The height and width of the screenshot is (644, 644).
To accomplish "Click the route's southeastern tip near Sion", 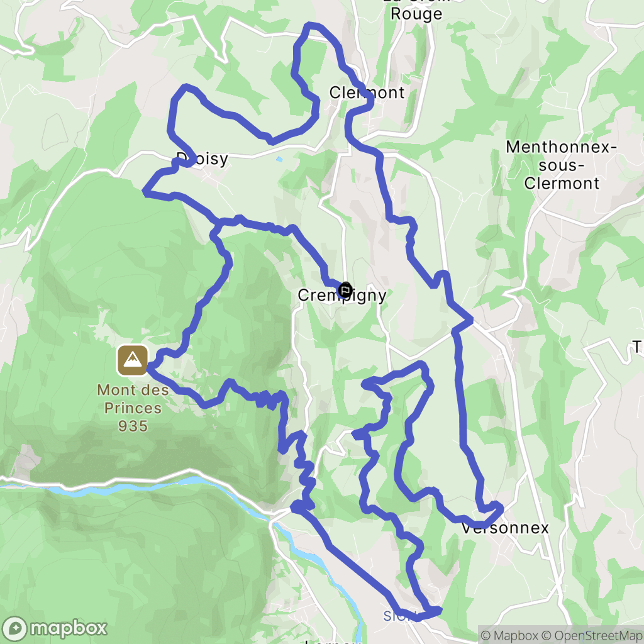I will point(438,611).
